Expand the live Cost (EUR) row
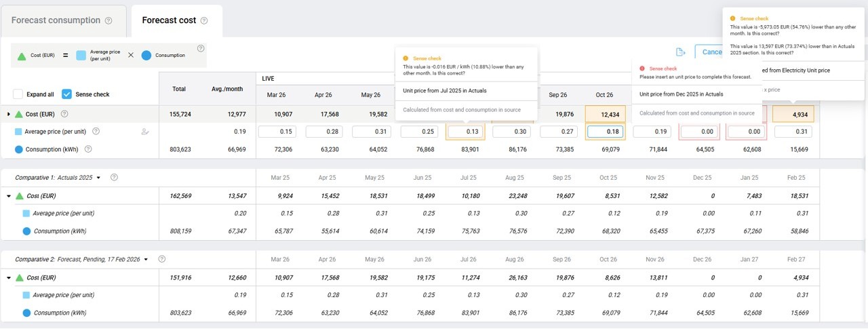The width and height of the screenshot is (868, 329). [9, 114]
